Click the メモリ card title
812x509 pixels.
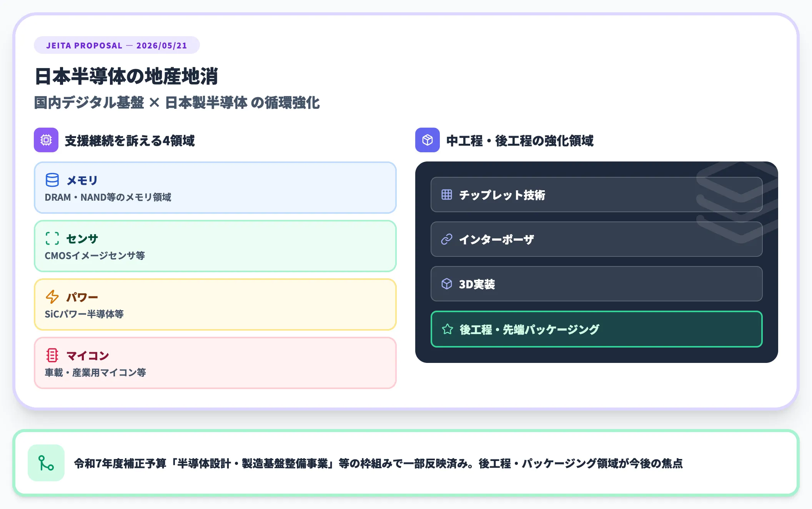click(x=82, y=180)
